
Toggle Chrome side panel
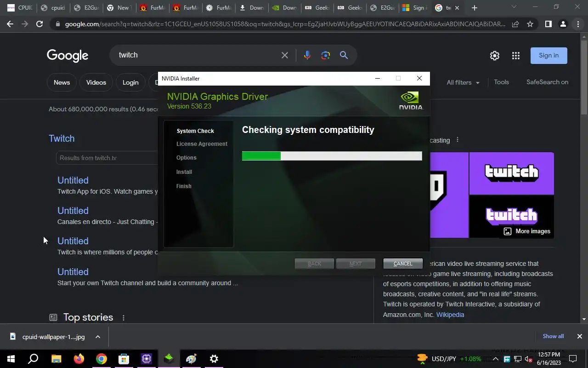coord(548,24)
